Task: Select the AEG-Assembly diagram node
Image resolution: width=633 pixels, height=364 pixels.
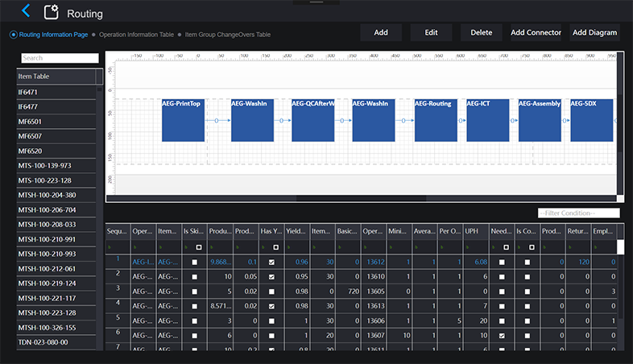Action: coord(539,120)
